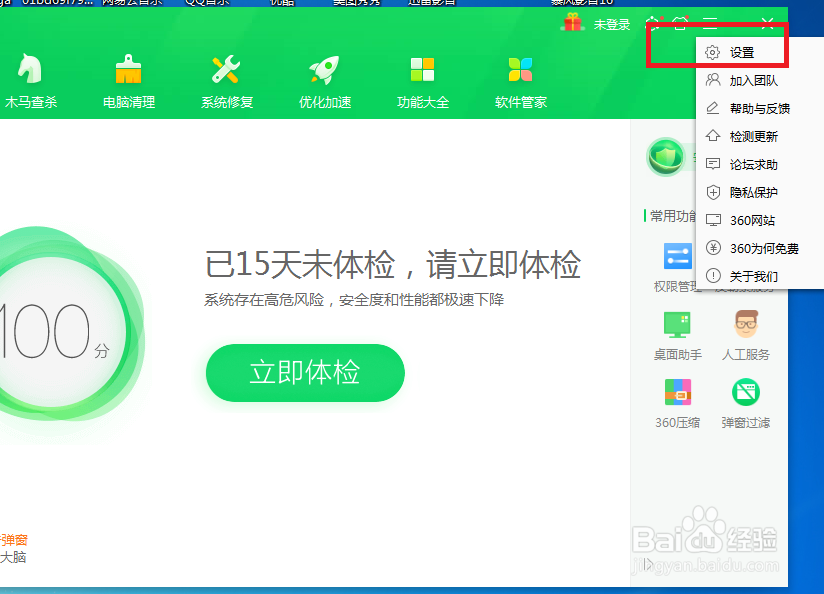Click the upload arrow icon beside 检测更新

click(x=713, y=136)
